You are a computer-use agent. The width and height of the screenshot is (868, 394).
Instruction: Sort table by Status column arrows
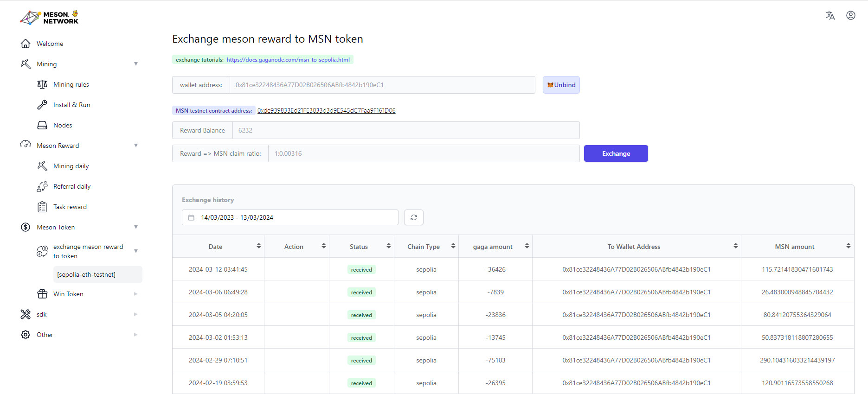389,246
